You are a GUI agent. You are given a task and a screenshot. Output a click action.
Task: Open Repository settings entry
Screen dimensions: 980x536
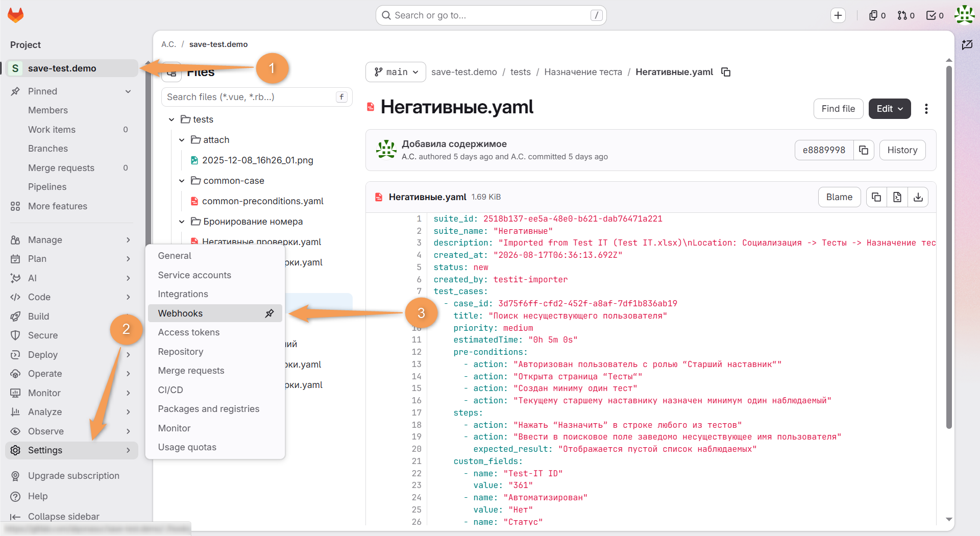[x=215, y=352]
